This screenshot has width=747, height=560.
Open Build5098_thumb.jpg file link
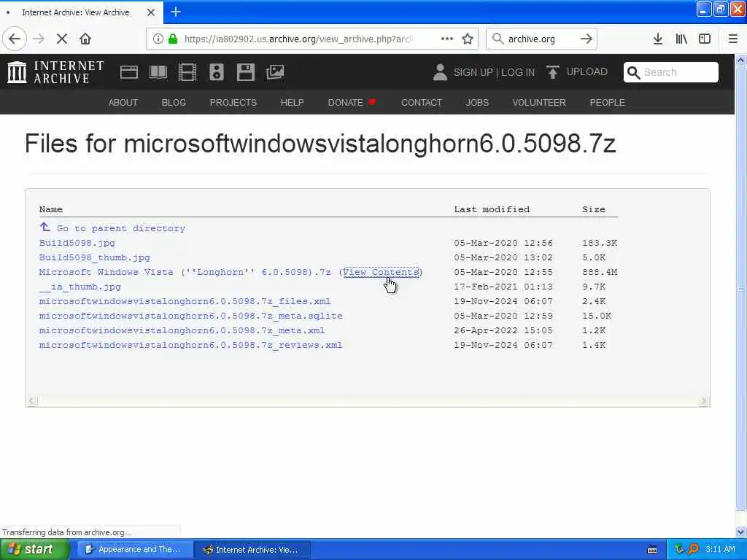(x=95, y=257)
